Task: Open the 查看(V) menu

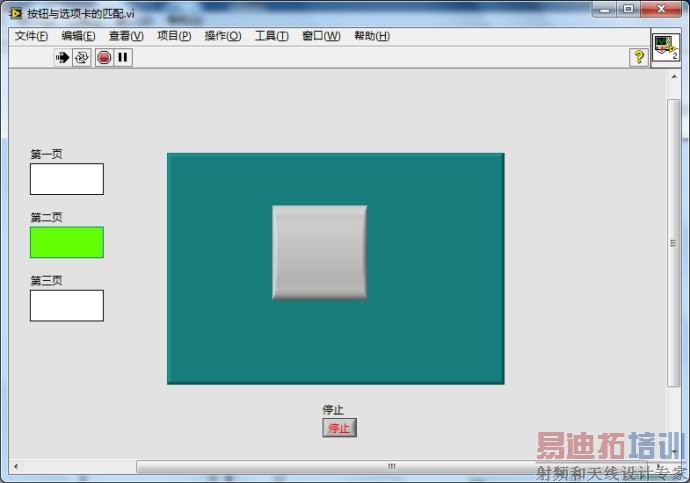Action: click(x=126, y=36)
